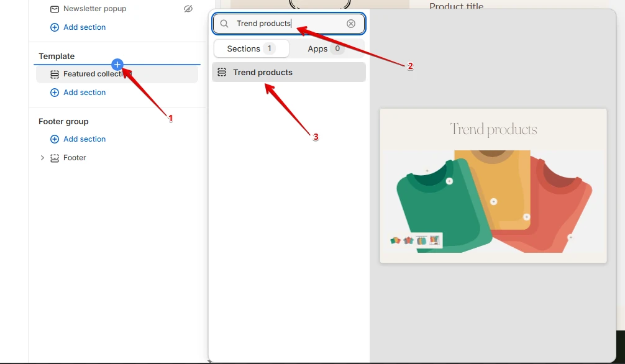Click the Footer group heading text
The width and height of the screenshot is (625, 364).
click(x=63, y=122)
